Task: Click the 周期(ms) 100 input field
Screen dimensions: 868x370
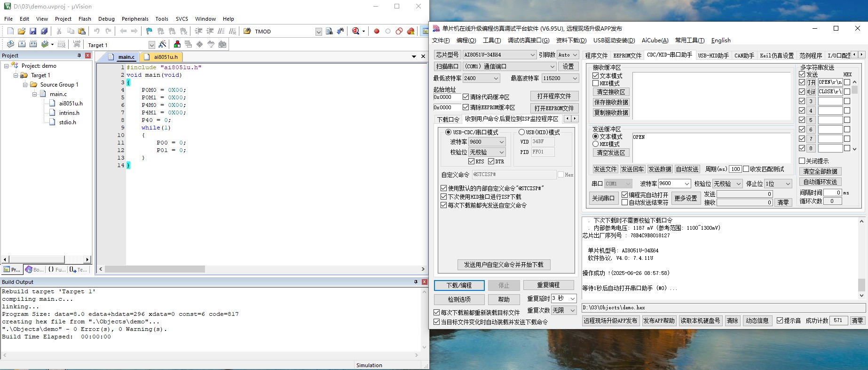Action: pyautogui.click(x=735, y=169)
